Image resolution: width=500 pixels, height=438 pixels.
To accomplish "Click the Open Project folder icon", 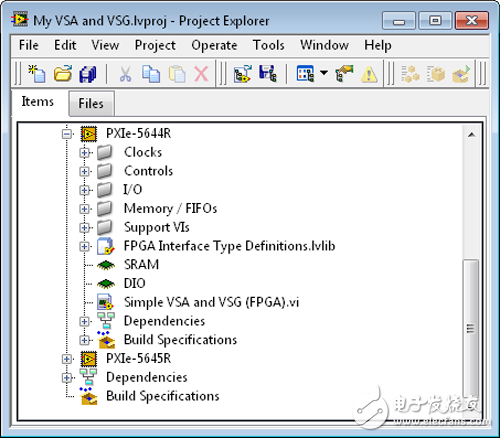I will click(63, 74).
